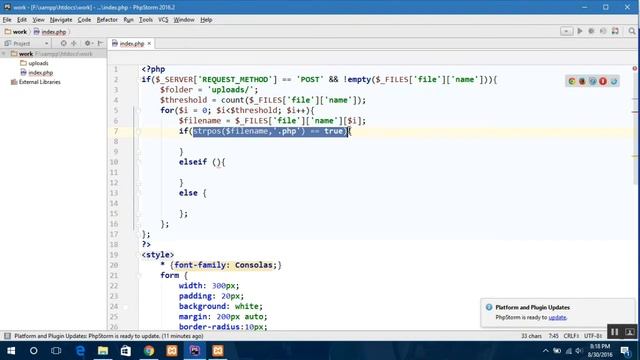Click the Debug bug toolbar icon

coord(591,31)
